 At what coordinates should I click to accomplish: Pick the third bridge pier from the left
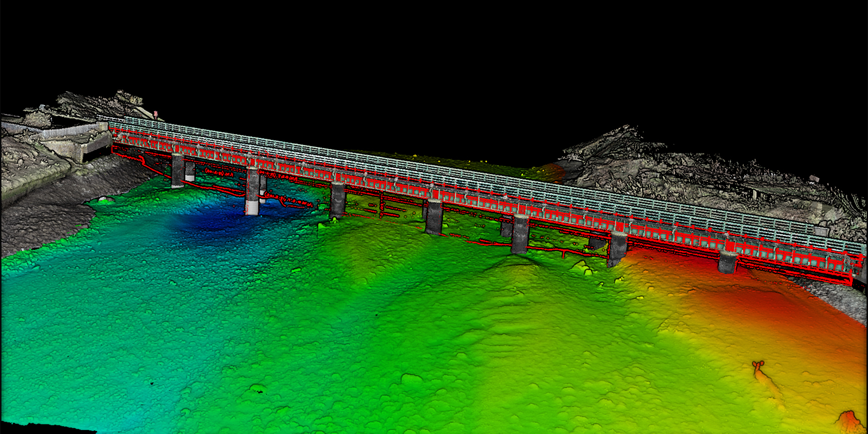pos(337,200)
